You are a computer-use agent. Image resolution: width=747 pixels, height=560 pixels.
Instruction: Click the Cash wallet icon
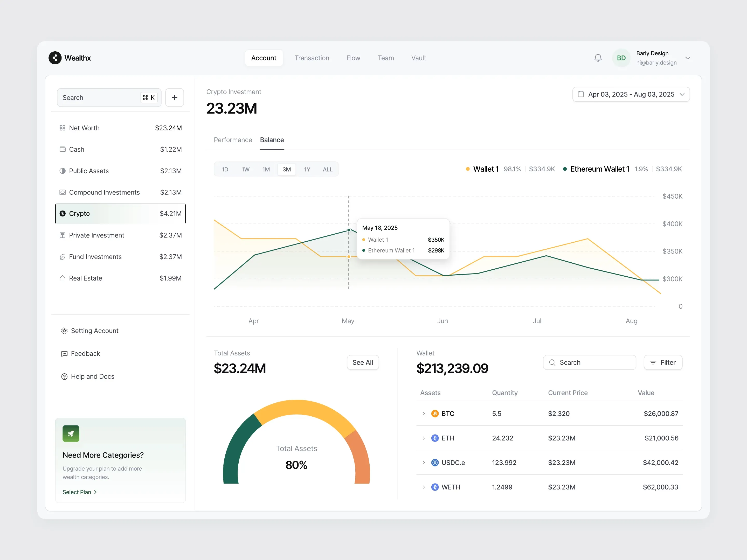click(63, 149)
